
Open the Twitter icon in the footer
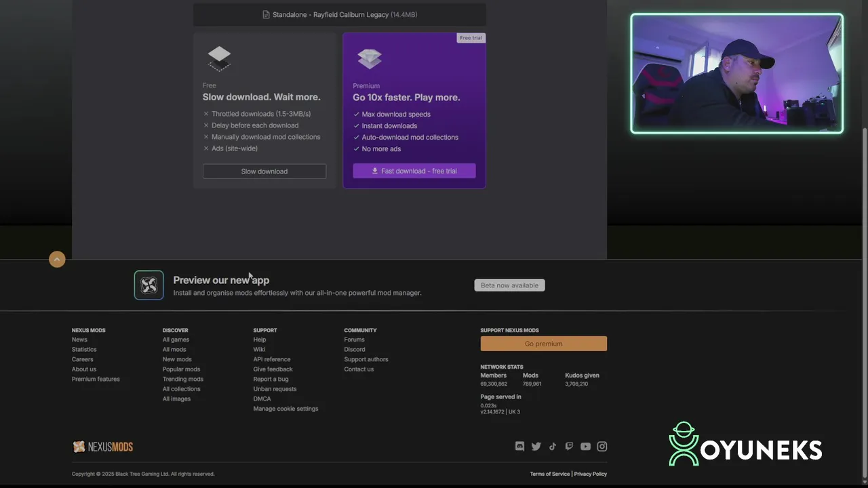[536, 447]
